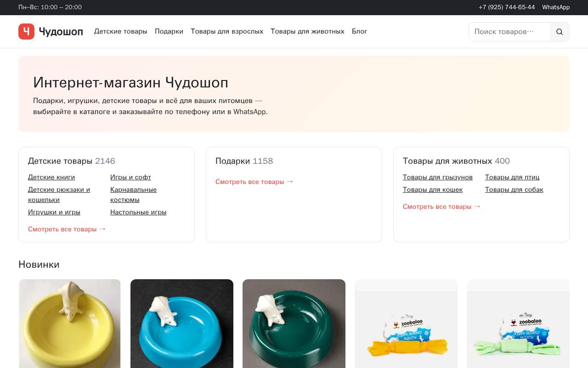588x368 pixels.
Task: Open Карнавальные костюмы subcategory
Action: [x=133, y=195]
